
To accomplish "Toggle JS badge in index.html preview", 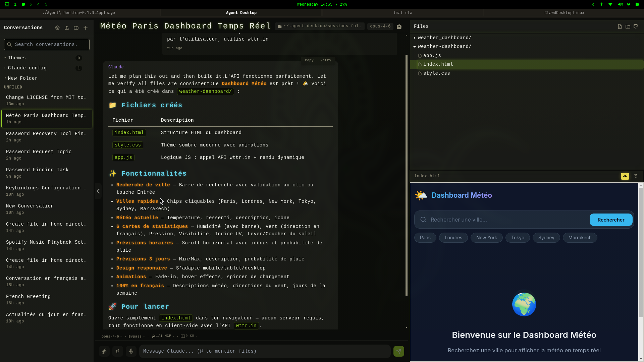I will tap(625, 176).
